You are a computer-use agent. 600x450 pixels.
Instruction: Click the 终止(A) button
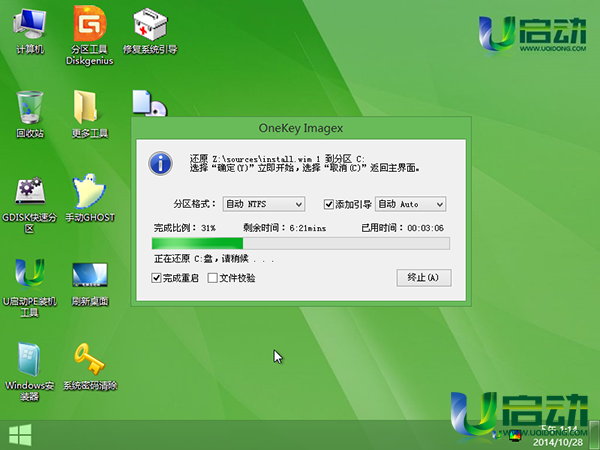tap(424, 278)
